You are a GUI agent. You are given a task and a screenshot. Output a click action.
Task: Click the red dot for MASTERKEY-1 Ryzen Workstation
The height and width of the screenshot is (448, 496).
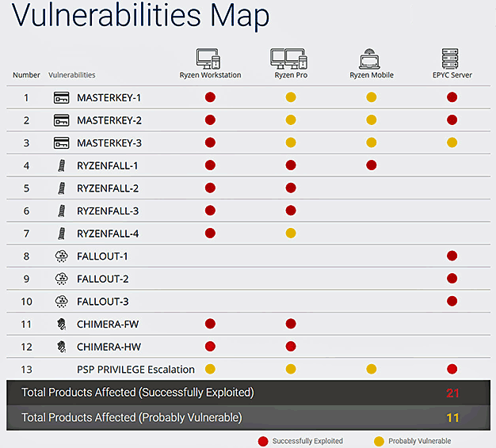210,97
